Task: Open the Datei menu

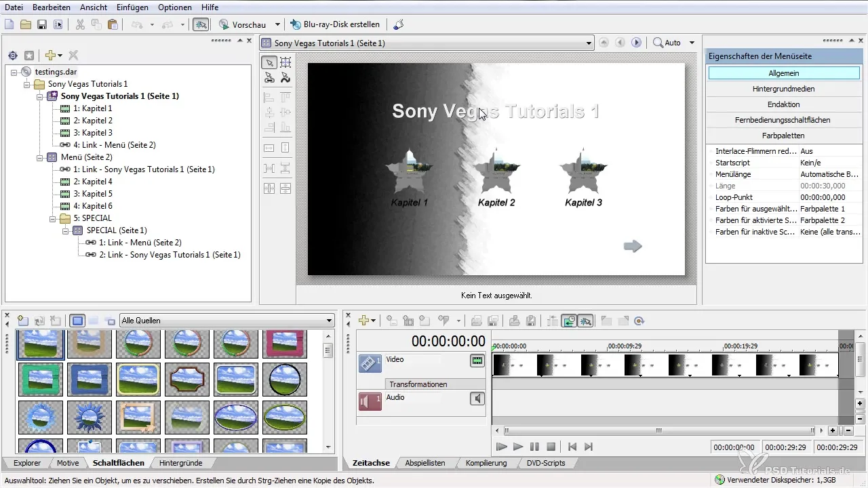Action: click(14, 7)
